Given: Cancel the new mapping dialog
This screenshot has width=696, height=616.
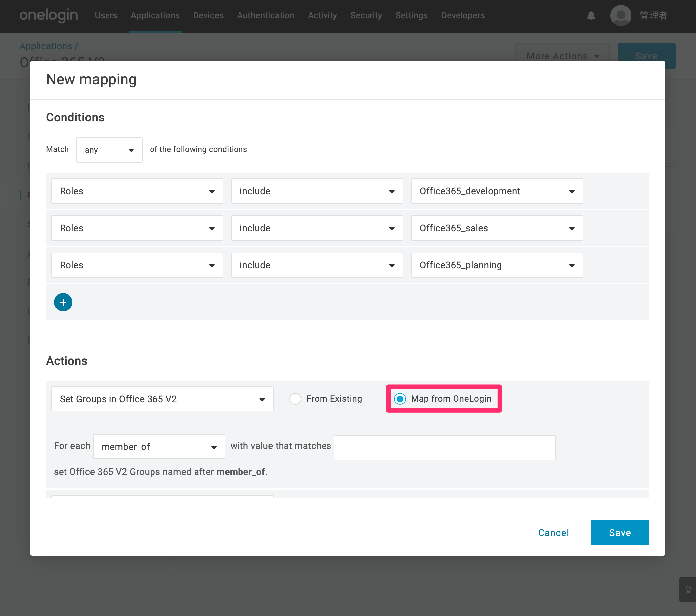Looking at the screenshot, I should 553,533.
